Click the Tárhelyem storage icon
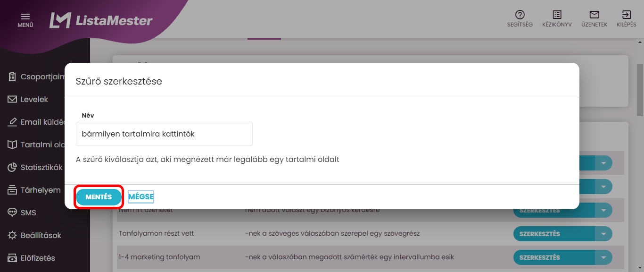 coord(12,190)
